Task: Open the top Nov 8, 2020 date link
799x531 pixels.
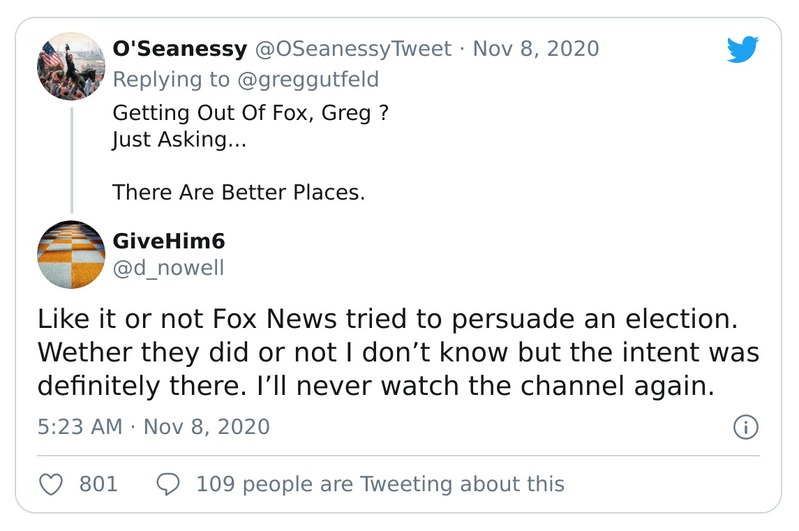Action: tap(535, 48)
